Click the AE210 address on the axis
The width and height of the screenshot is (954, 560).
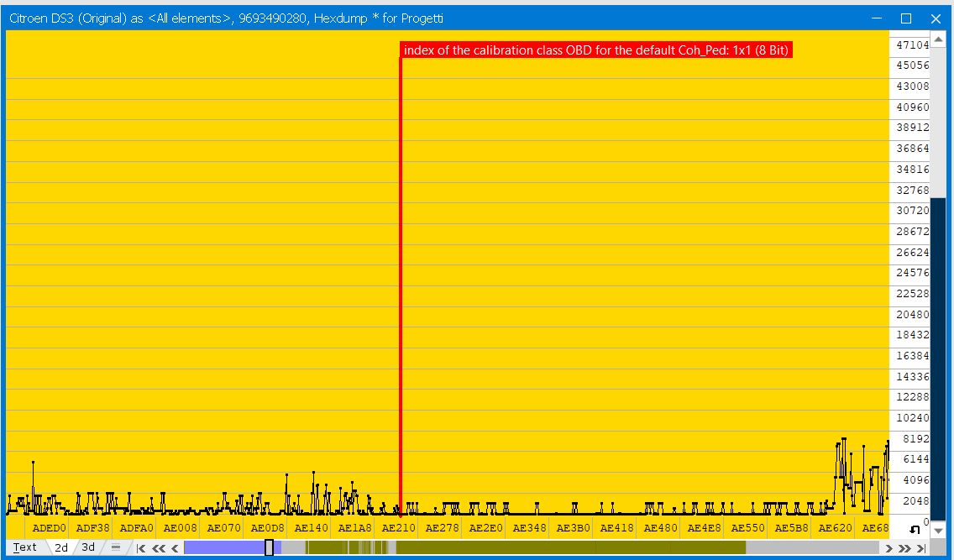point(399,528)
